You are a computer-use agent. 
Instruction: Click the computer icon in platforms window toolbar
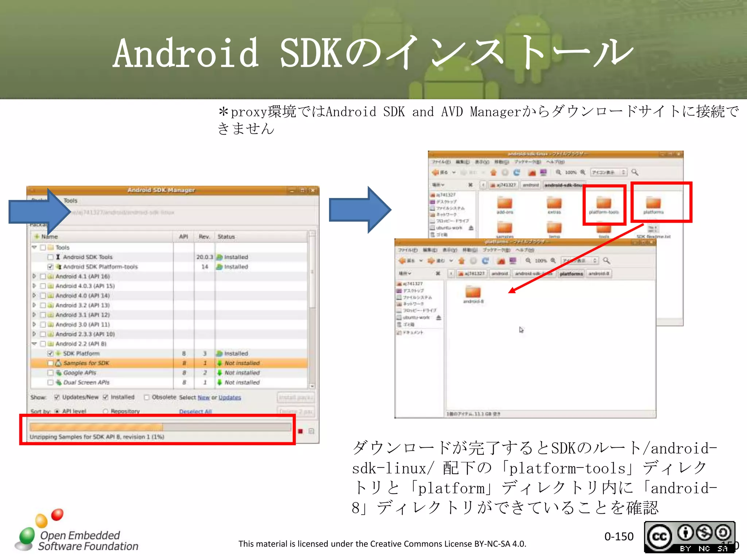[x=513, y=261]
